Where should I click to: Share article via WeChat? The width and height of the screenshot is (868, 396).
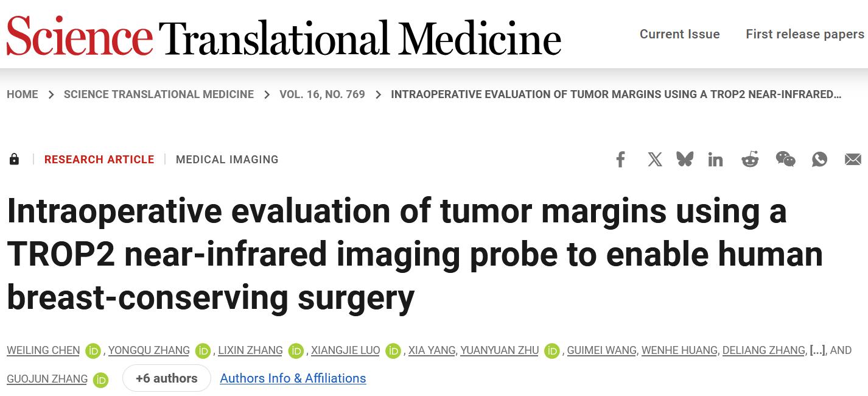(785, 160)
